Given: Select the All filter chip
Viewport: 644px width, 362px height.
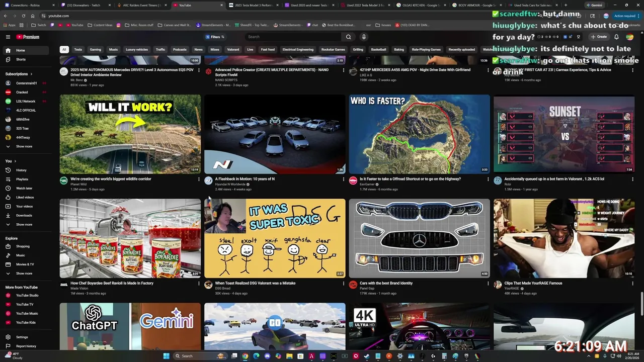Looking at the screenshot, I should coord(64,49).
